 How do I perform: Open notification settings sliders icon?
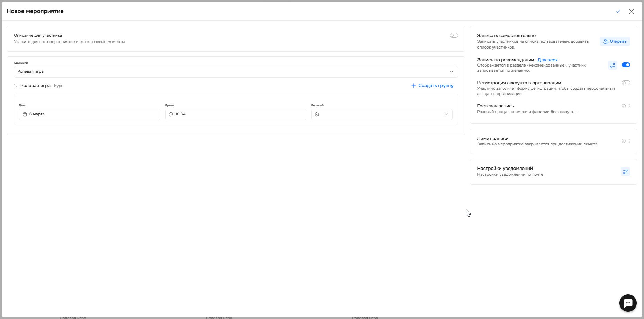click(x=625, y=172)
